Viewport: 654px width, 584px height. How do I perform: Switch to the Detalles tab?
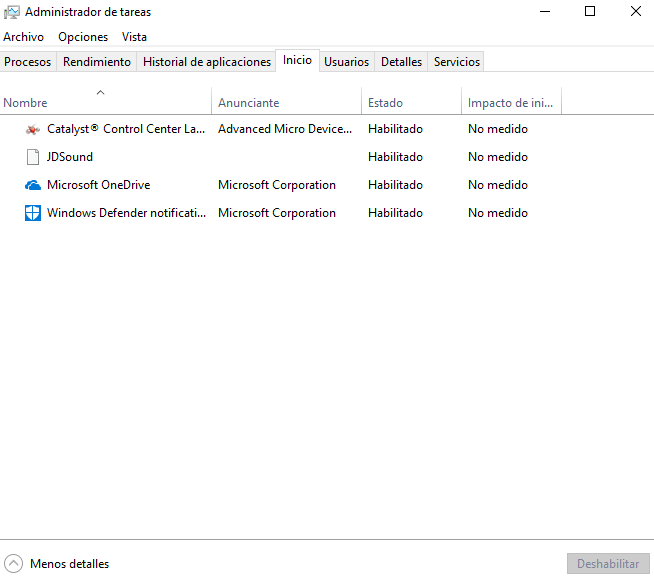[401, 62]
